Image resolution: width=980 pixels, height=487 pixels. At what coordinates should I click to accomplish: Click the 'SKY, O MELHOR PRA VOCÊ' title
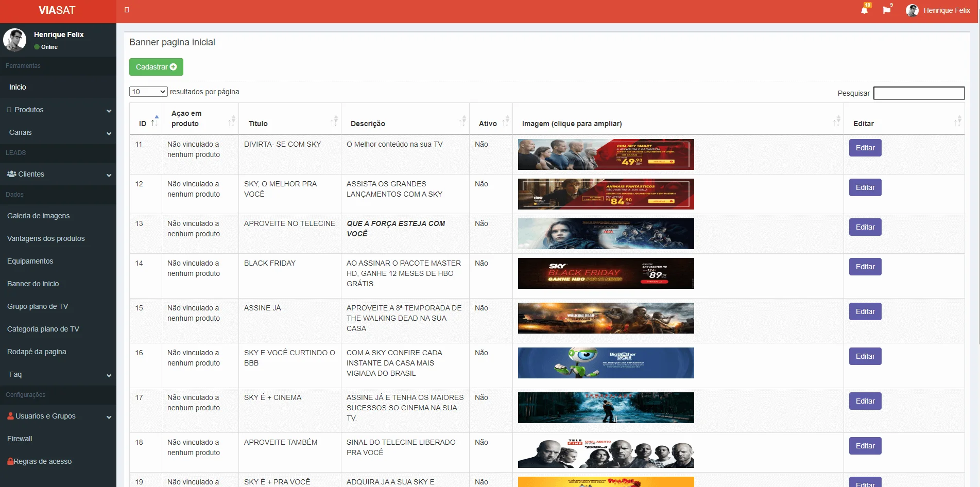(281, 189)
